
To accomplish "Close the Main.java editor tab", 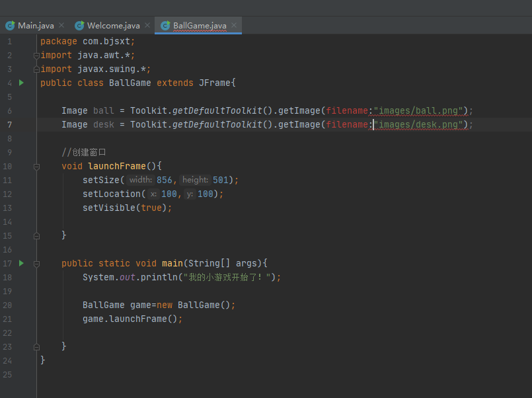I will [x=61, y=25].
